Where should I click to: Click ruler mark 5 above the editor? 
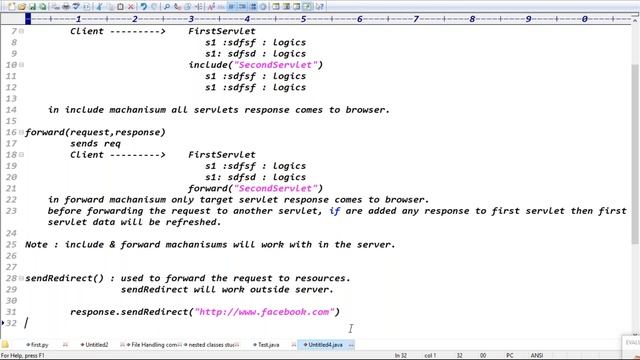pos(303,19)
